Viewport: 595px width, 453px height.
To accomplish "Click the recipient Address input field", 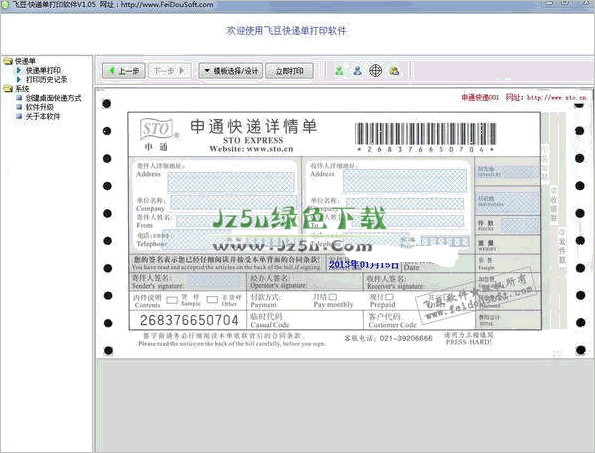I will (x=405, y=180).
